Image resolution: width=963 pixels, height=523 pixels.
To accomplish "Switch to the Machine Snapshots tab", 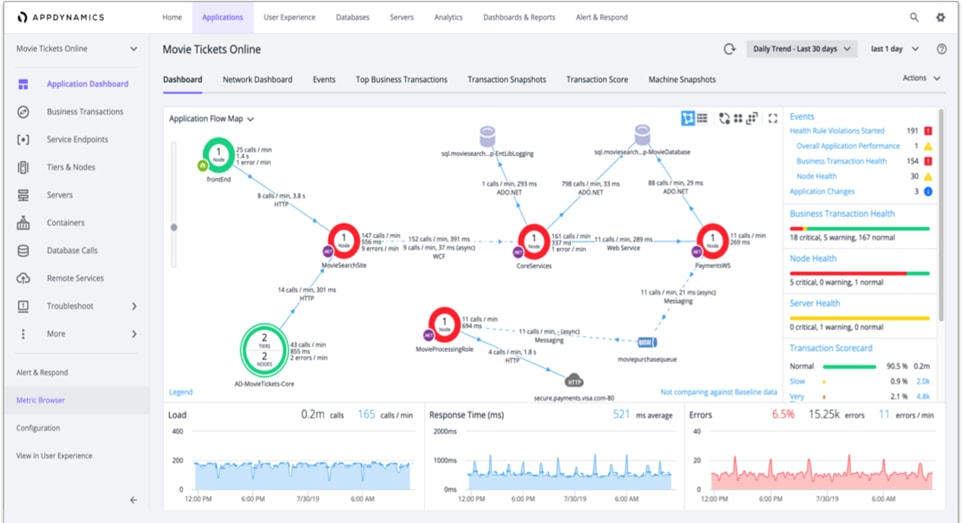I will coord(682,80).
